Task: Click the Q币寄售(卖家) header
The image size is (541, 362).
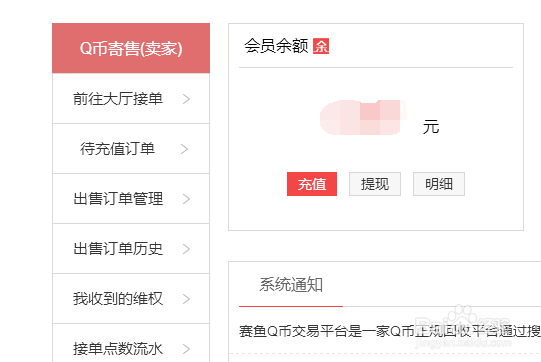Action: 131,48
